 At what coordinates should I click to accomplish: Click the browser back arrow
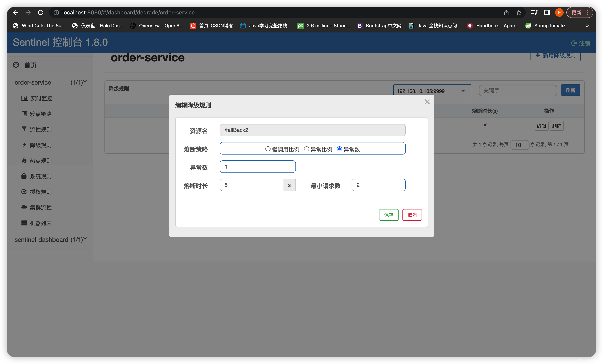click(x=16, y=12)
